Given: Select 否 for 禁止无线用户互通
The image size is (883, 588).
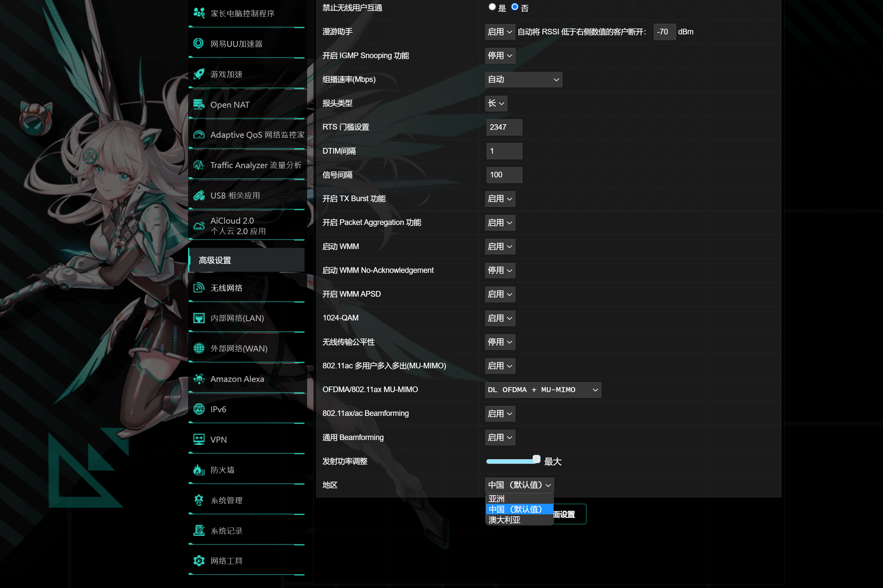Looking at the screenshot, I should click(x=514, y=7).
